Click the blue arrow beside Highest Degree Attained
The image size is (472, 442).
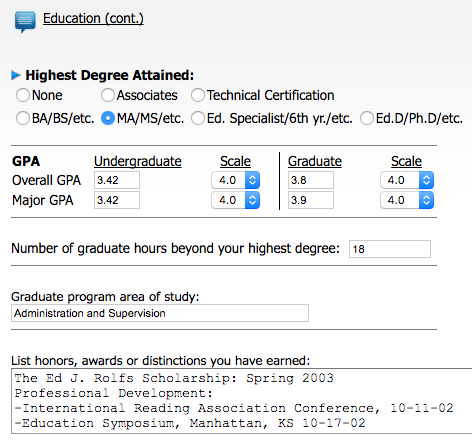[16, 75]
